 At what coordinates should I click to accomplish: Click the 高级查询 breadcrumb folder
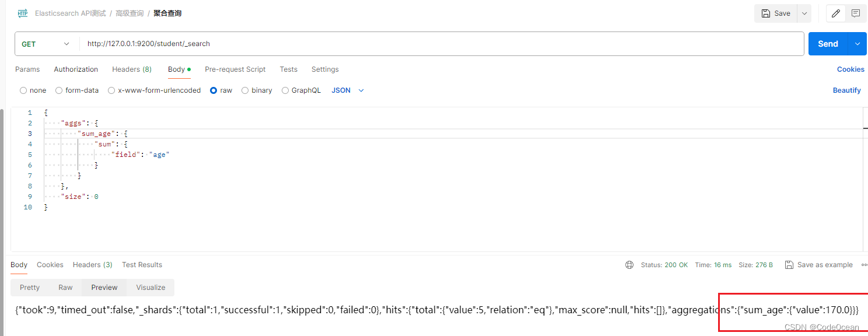click(x=129, y=13)
